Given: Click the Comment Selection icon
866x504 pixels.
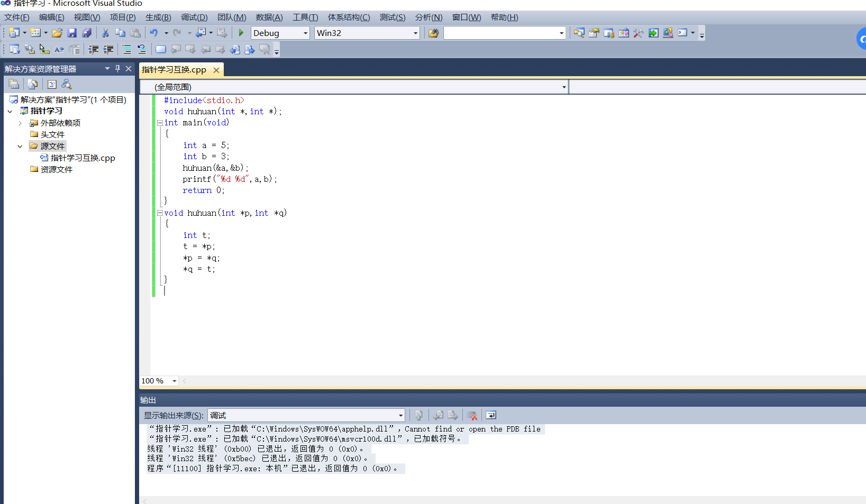Looking at the screenshot, I should 127,49.
